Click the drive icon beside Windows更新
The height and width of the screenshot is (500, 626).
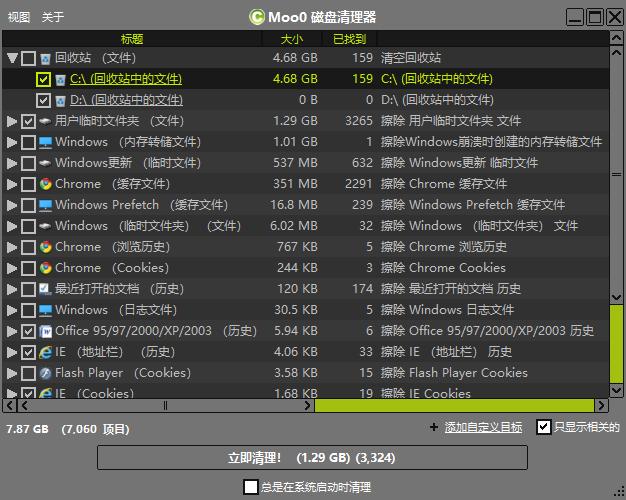pyautogui.click(x=46, y=163)
